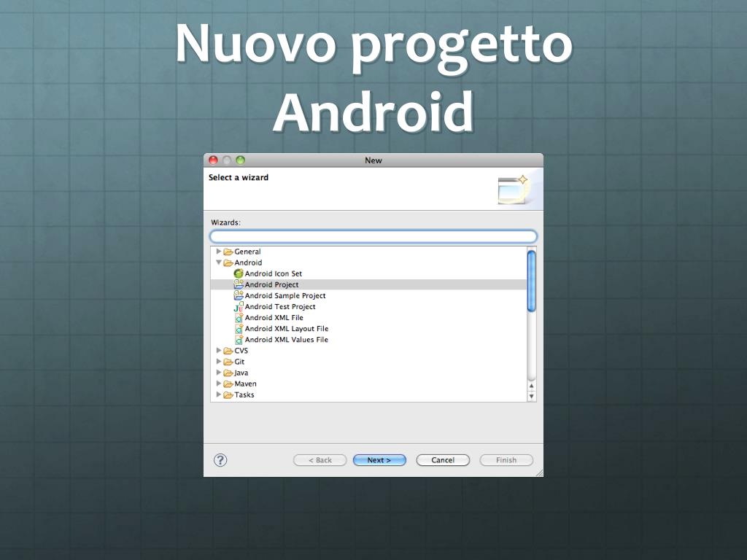The width and height of the screenshot is (747, 560).
Task: Click the Tasks folder icon
Action: (228, 394)
